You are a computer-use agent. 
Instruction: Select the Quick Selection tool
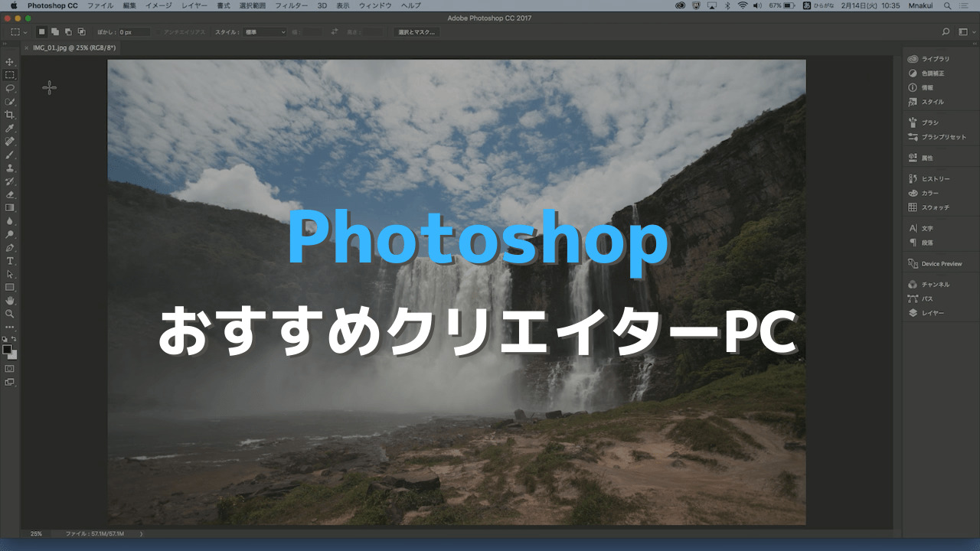coord(10,101)
